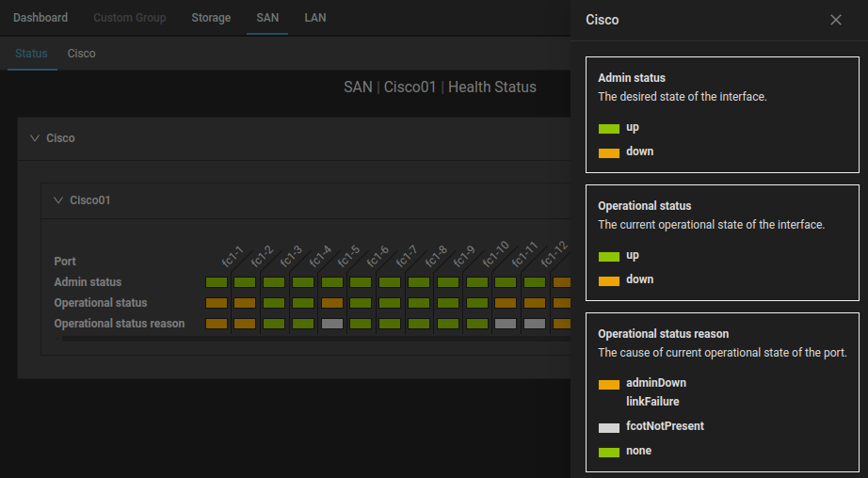
Task: Click Admin status cell for port fc1-1
Action: (217, 282)
